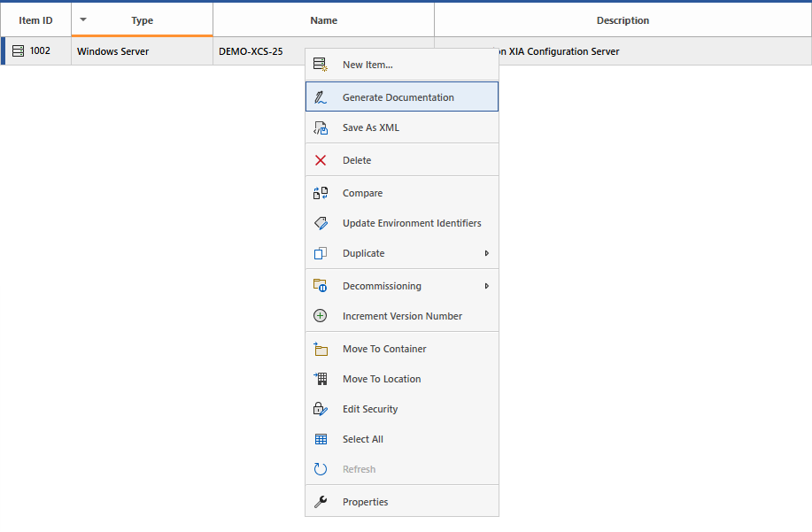Open the Type column filter dropdown arrow

pyautogui.click(x=83, y=19)
